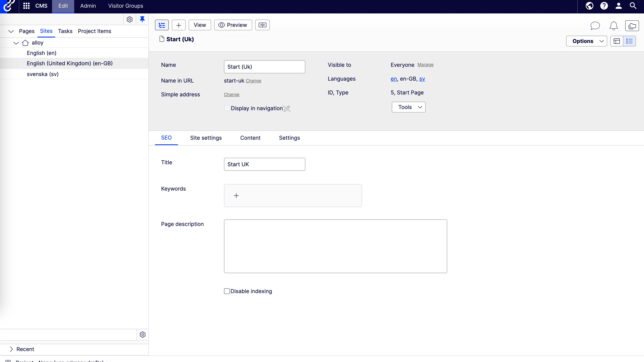Switch to All Properties view
Viewport: 644px width, 362px height.
[629, 41]
